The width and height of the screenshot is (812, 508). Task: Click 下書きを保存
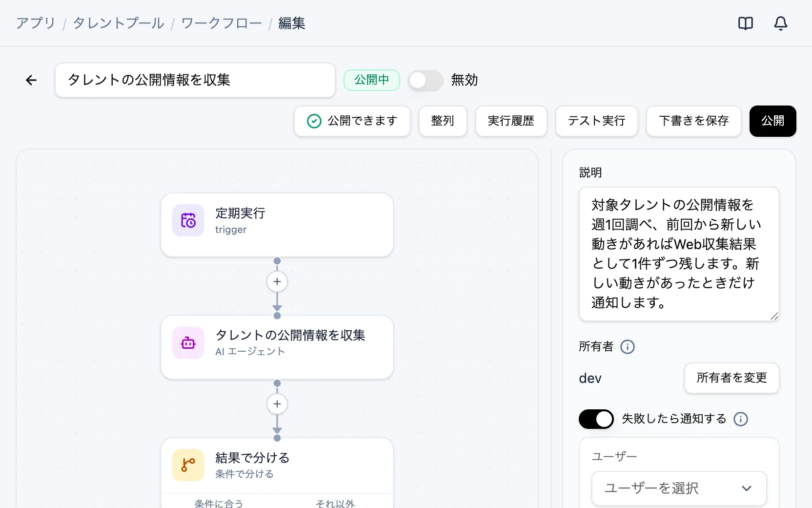click(x=694, y=121)
